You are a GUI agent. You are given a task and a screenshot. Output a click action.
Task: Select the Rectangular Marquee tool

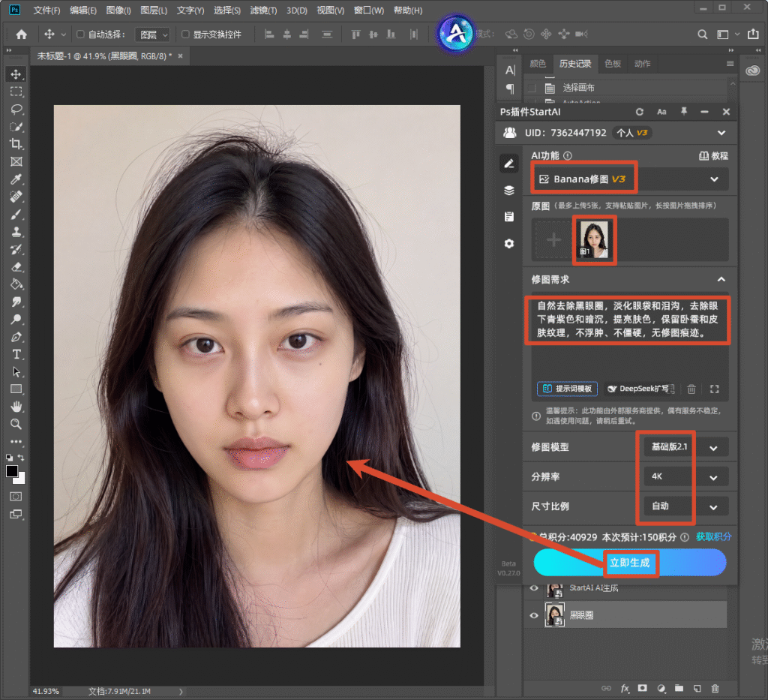pyautogui.click(x=16, y=92)
